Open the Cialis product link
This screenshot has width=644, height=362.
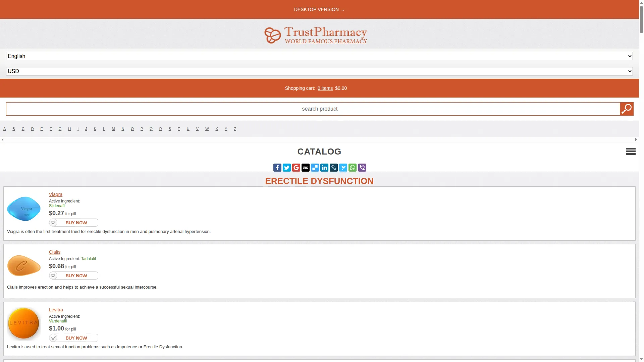pos(55,252)
